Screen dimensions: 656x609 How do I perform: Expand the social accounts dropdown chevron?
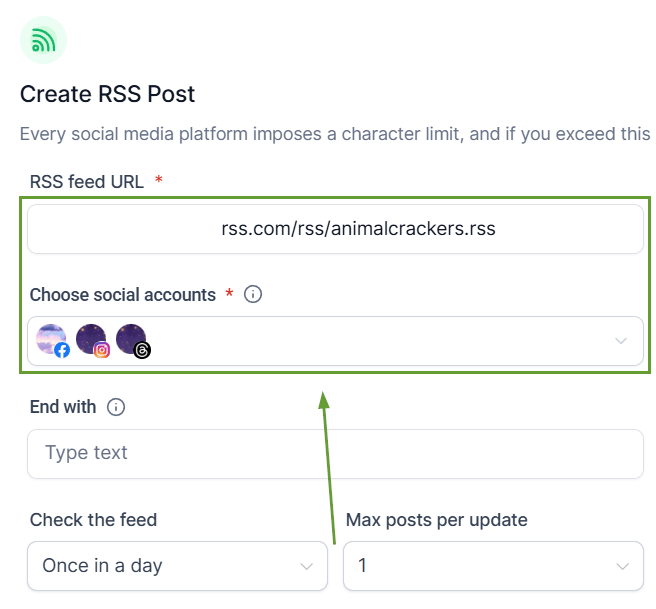click(x=621, y=341)
